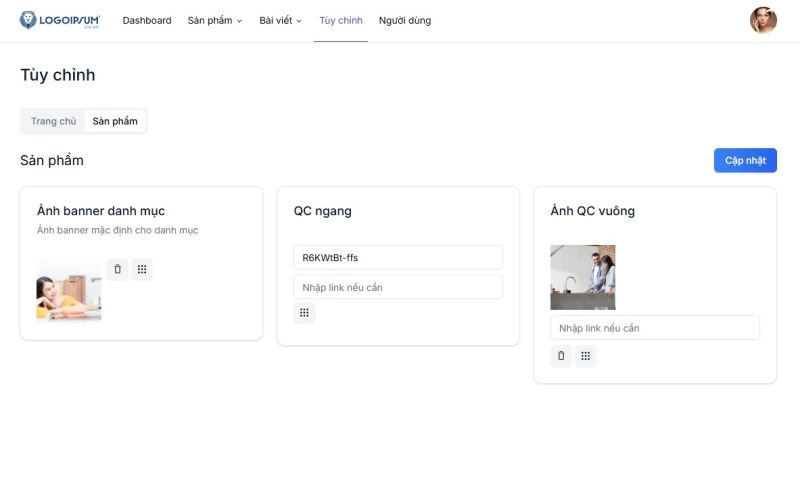This screenshot has height=500, width=800.
Task: Click the category banner image thumbnail
Action: coord(69,290)
